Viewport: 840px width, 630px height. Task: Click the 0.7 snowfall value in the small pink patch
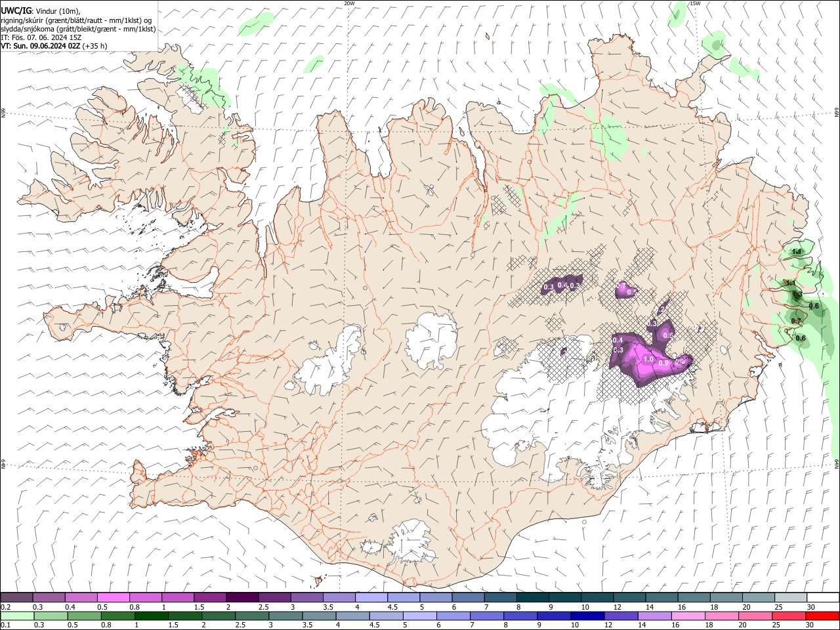tap(621, 287)
